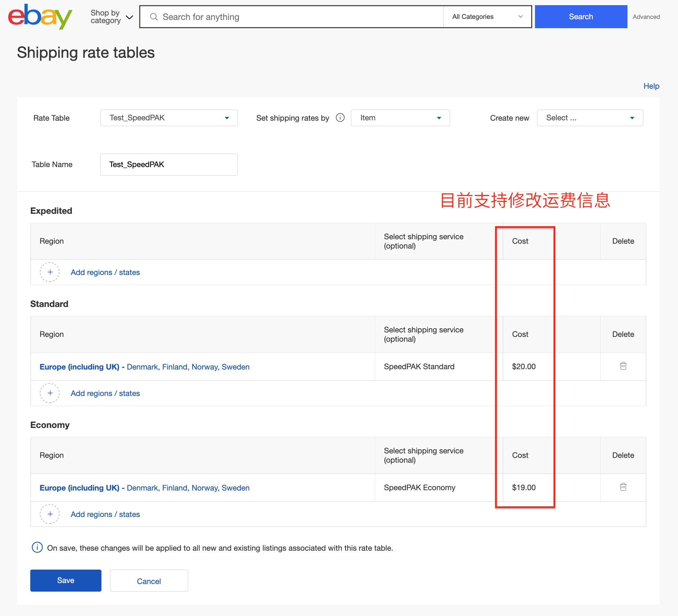Open Create new Select dropdown
Image resolution: width=678 pixels, height=616 pixels.
coord(590,118)
